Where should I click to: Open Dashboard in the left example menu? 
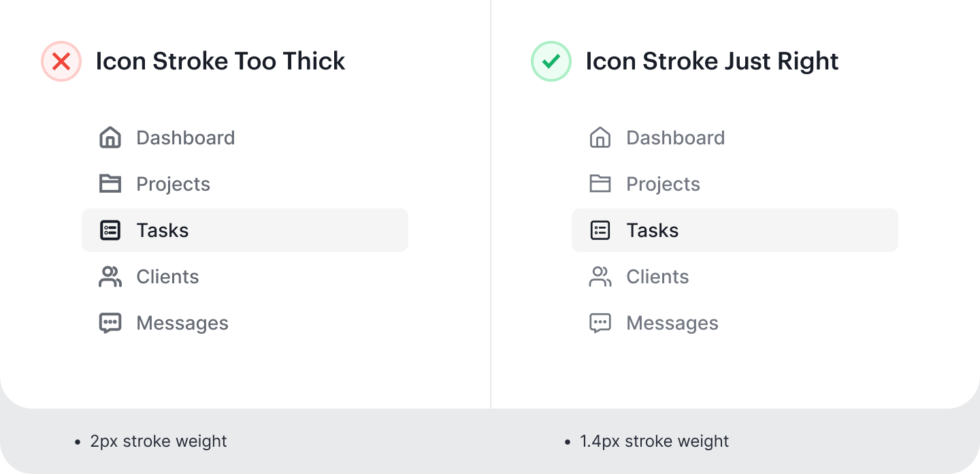coord(185,138)
